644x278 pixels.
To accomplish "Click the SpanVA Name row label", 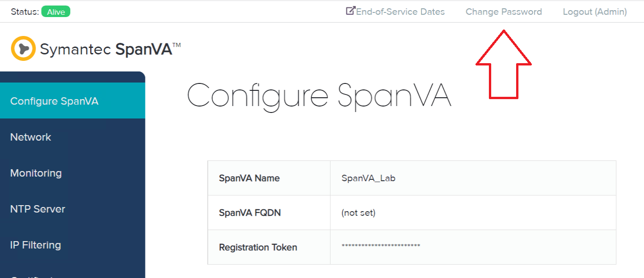I will [x=249, y=178].
